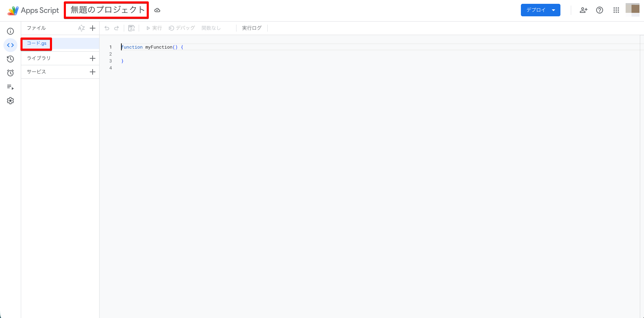Open the Google apps grid icon

pyautogui.click(x=616, y=10)
